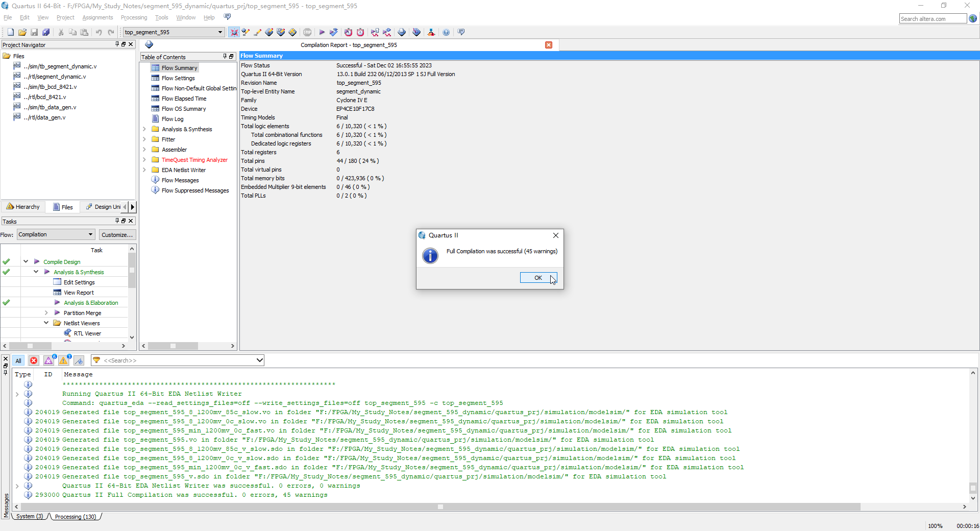Click the speech-bubble toolbar icon
The image size is (980, 531).
pos(461,32)
